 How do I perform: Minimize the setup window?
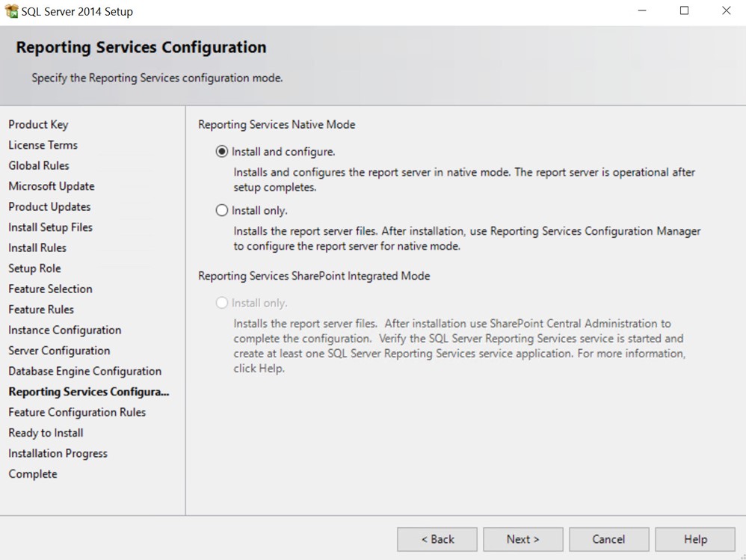tap(642, 10)
